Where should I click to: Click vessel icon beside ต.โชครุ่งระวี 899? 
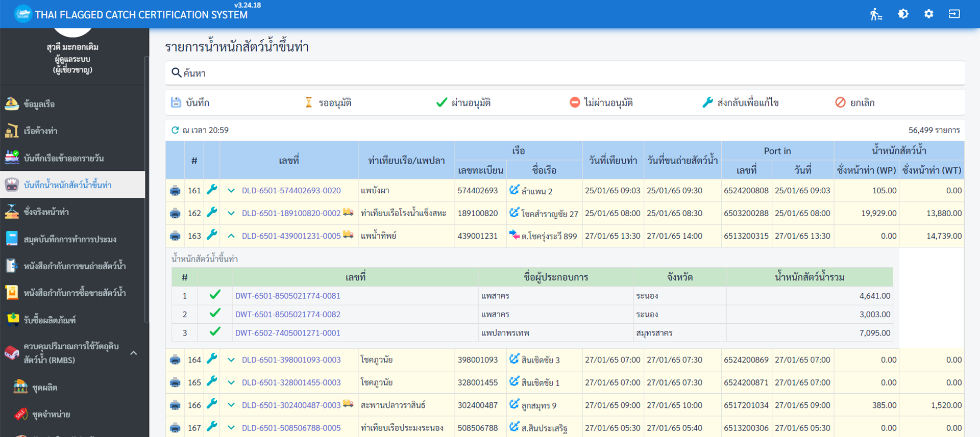coord(514,235)
